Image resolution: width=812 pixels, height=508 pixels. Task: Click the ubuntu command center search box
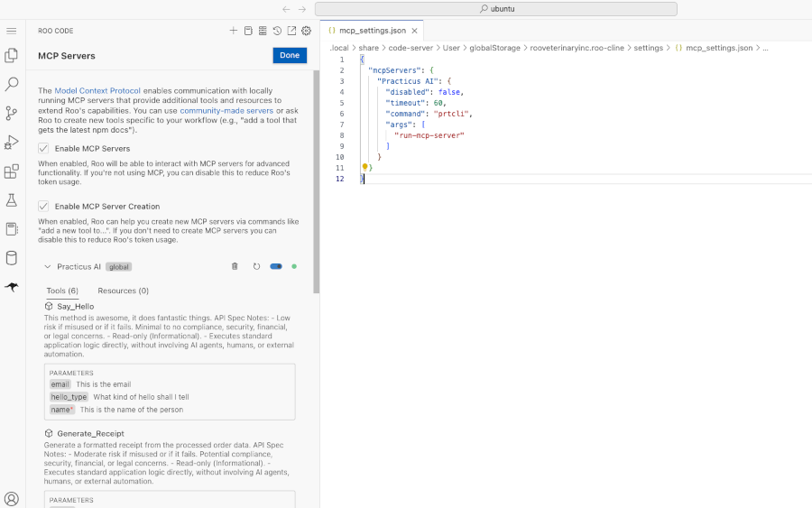[496, 9]
